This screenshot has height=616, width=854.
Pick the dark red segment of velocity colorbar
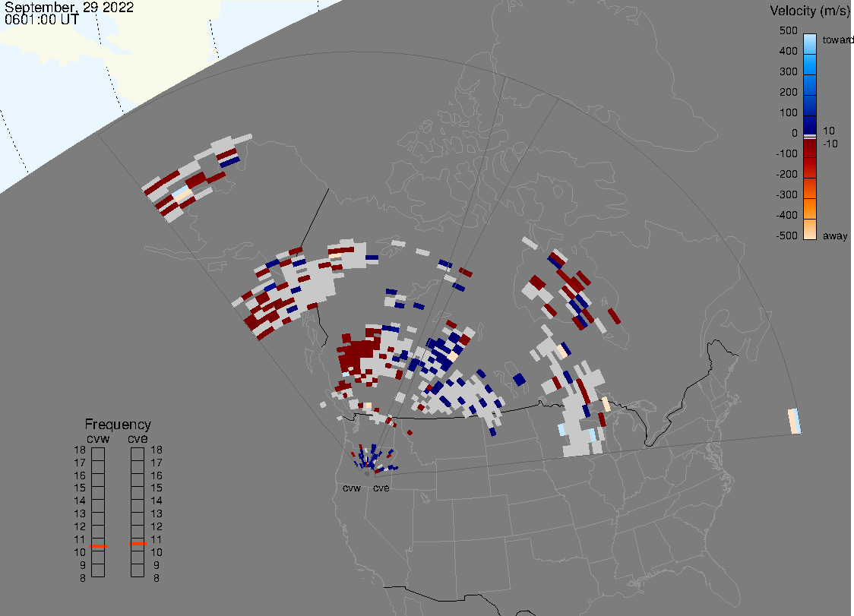[x=810, y=149]
